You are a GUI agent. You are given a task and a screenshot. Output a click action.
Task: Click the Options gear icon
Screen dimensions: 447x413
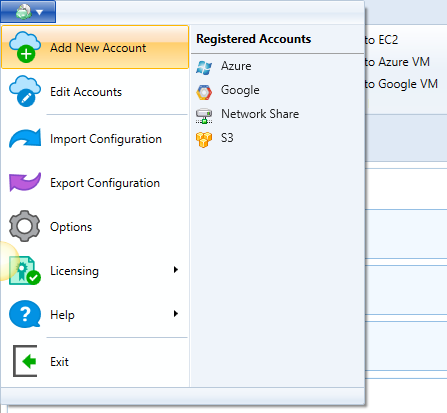tap(25, 226)
